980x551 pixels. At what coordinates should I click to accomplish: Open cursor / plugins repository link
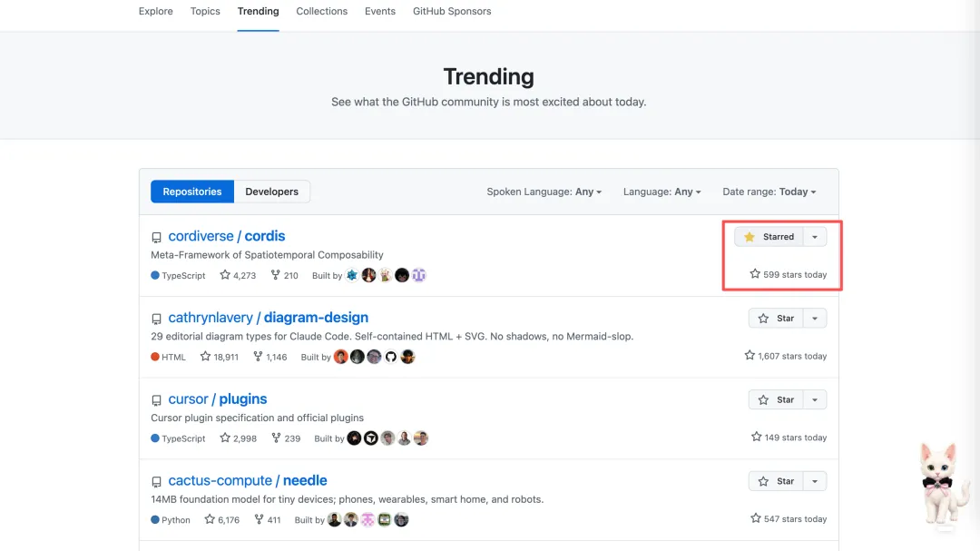pos(218,399)
